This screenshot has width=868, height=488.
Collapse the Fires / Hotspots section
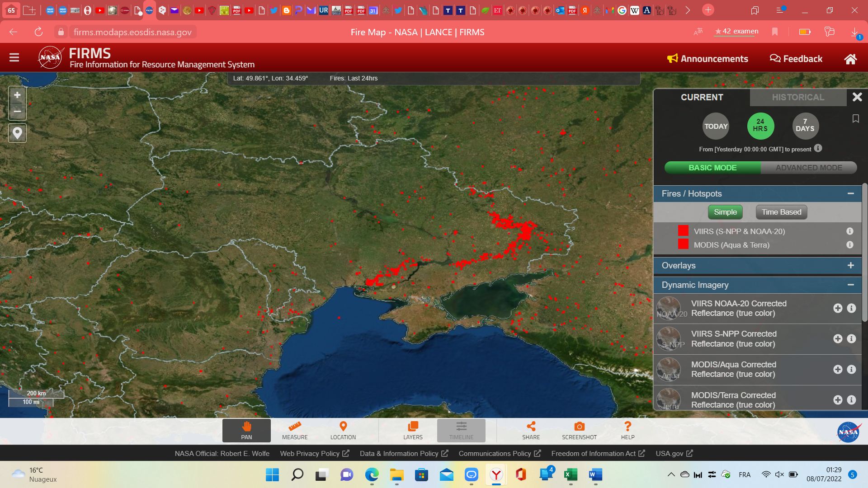point(850,194)
